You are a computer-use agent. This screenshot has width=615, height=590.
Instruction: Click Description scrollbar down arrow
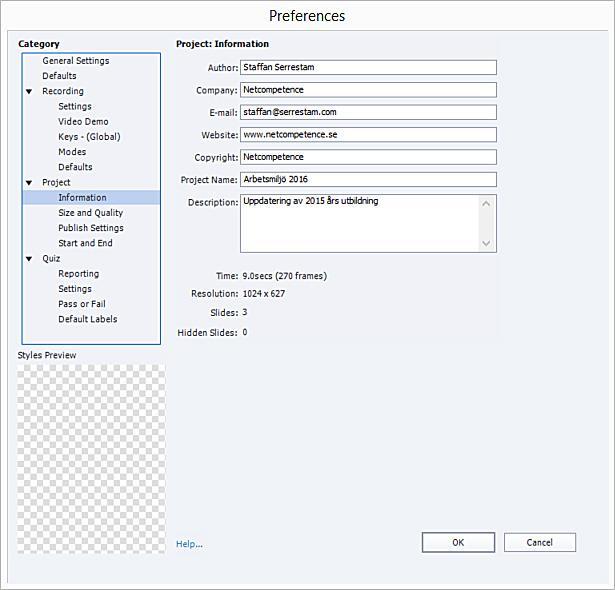click(x=486, y=243)
